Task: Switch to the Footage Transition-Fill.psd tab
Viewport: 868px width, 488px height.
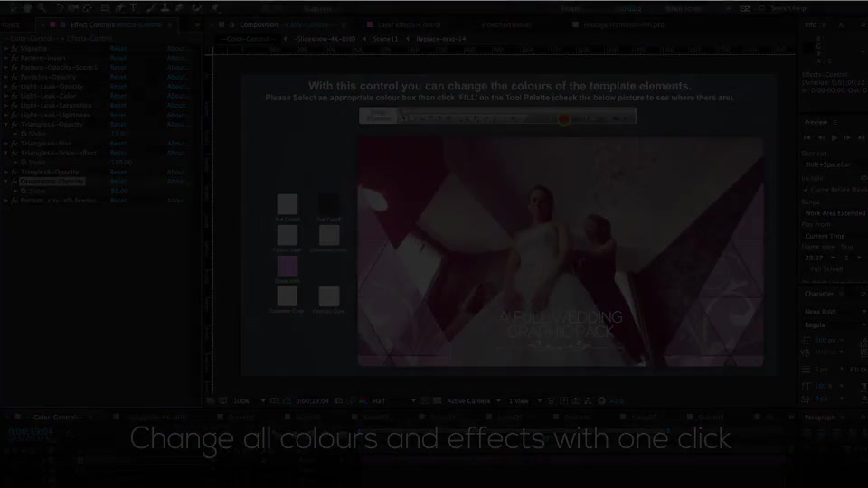Action: coord(623,25)
